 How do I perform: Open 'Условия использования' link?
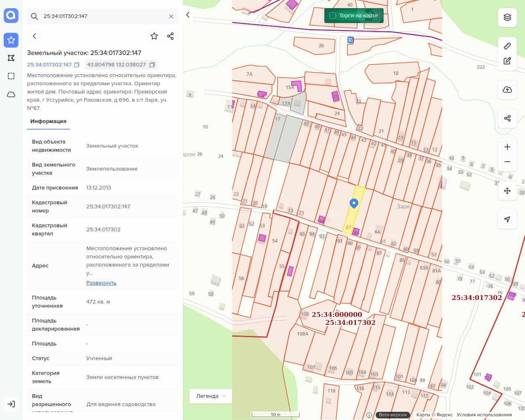pyautogui.click(x=484, y=415)
